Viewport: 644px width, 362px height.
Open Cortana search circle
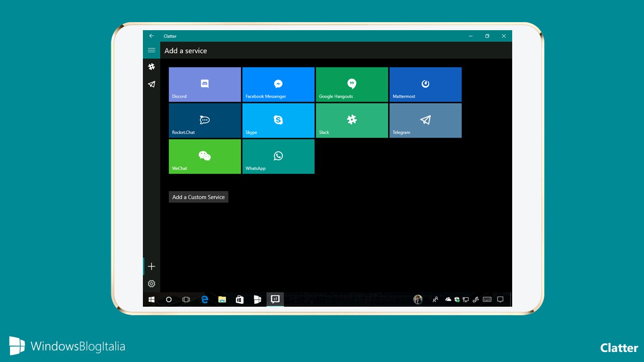169,300
